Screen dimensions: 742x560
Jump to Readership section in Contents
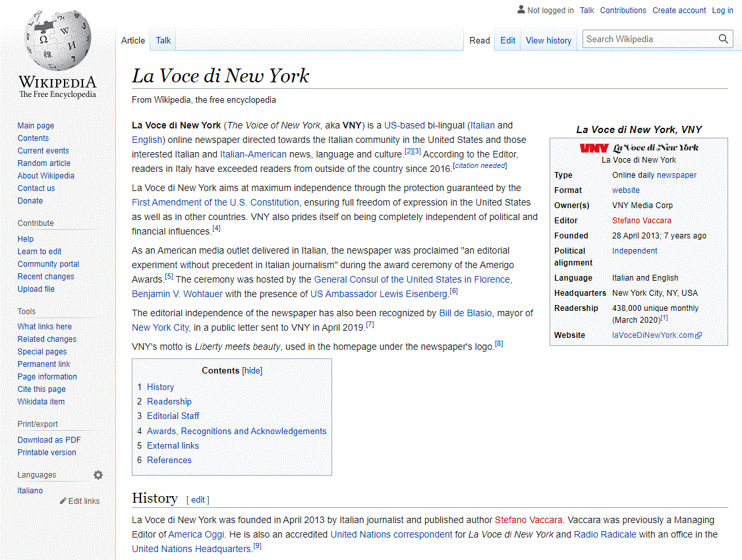169,402
